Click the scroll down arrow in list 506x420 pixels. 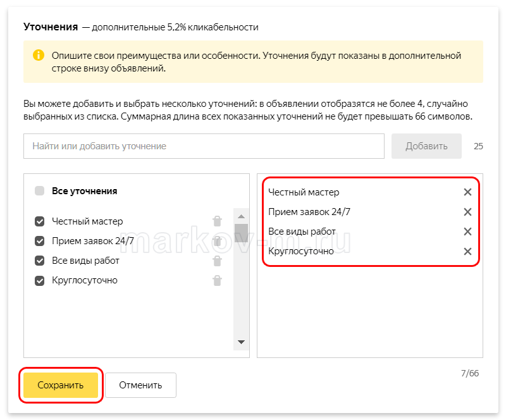click(240, 342)
